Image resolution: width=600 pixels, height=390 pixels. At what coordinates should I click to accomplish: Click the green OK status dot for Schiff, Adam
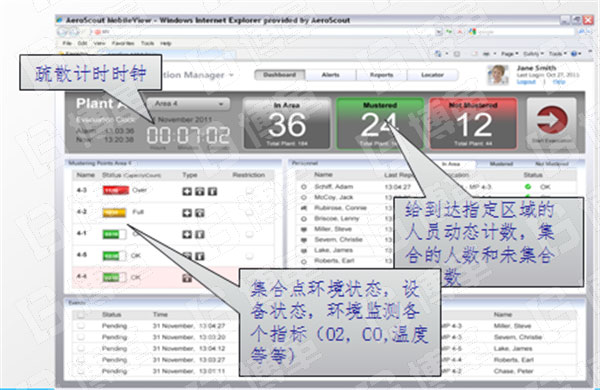(x=528, y=187)
